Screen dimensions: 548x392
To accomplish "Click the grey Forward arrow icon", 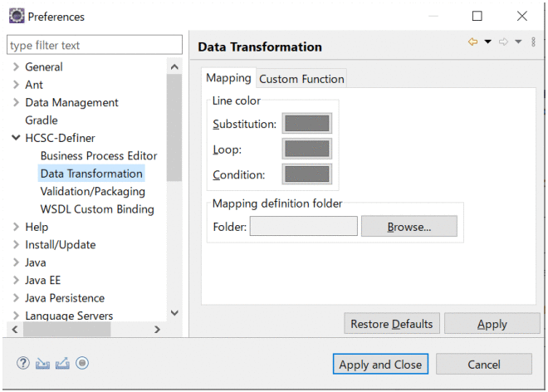I will pos(503,42).
